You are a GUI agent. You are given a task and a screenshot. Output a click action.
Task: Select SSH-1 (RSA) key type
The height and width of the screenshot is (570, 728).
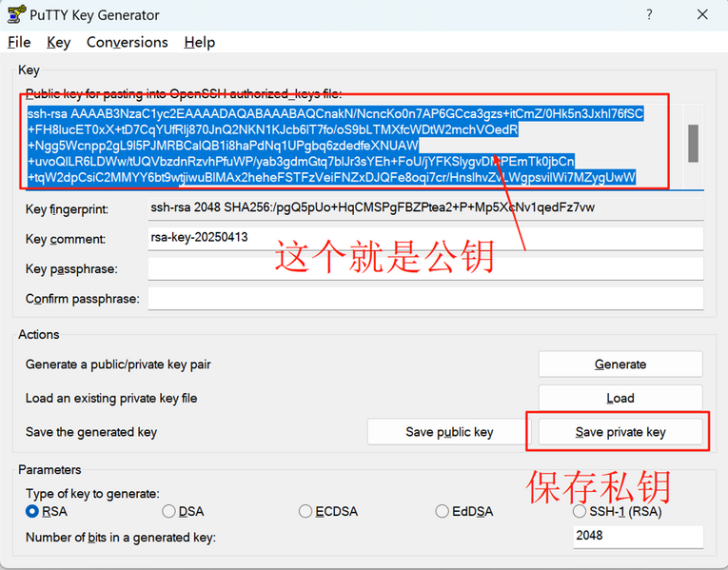point(580,511)
